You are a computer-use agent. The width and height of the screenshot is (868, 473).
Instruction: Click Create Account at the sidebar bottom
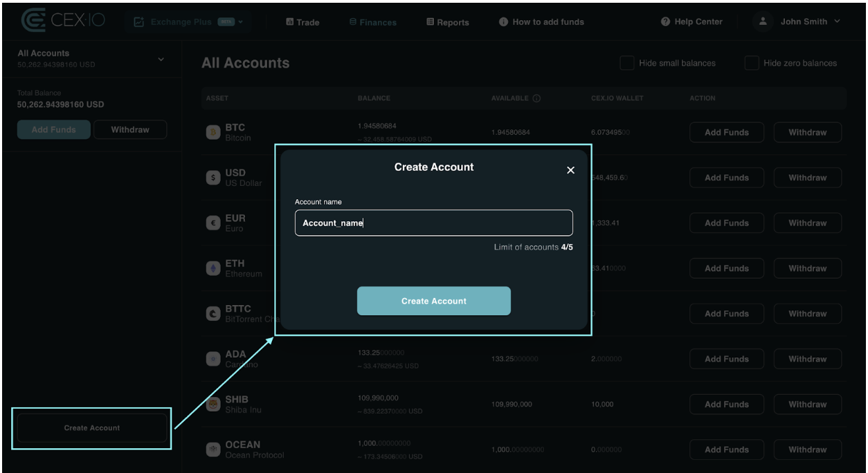pos(92,428)
